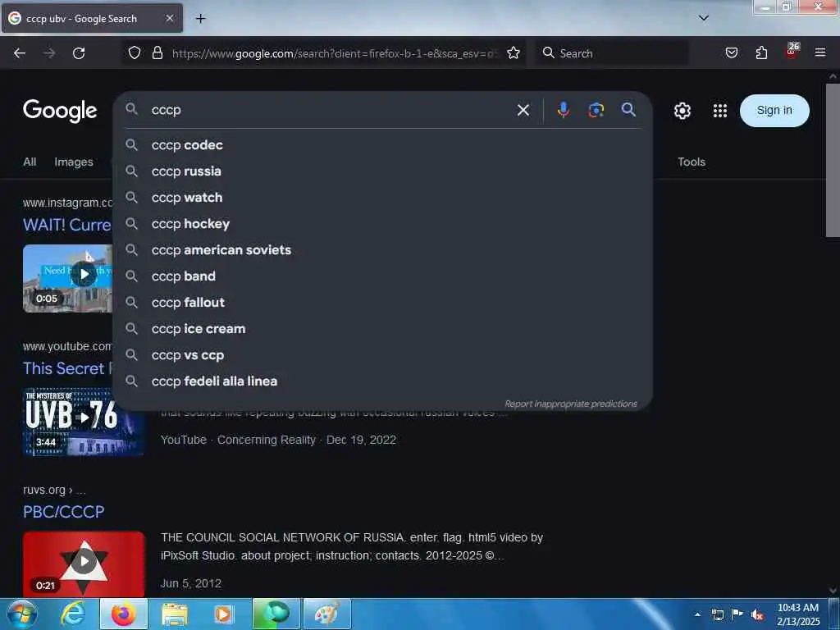
Task: Select suggestion 'cccp band'
Action: click(382, 276)
